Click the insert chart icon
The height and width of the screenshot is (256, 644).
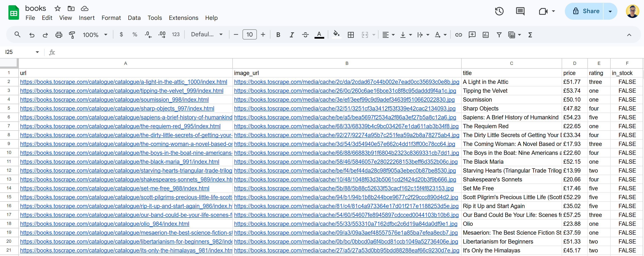(485, 35)
